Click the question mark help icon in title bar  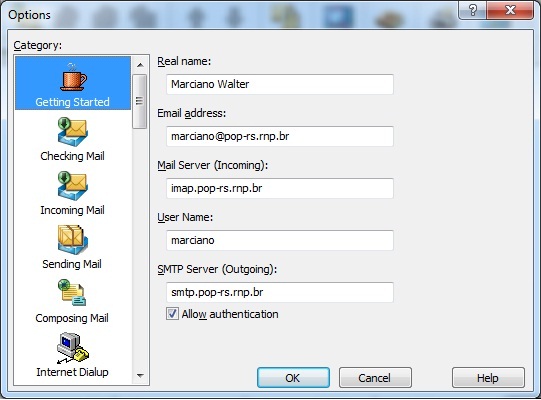point(472,10)
